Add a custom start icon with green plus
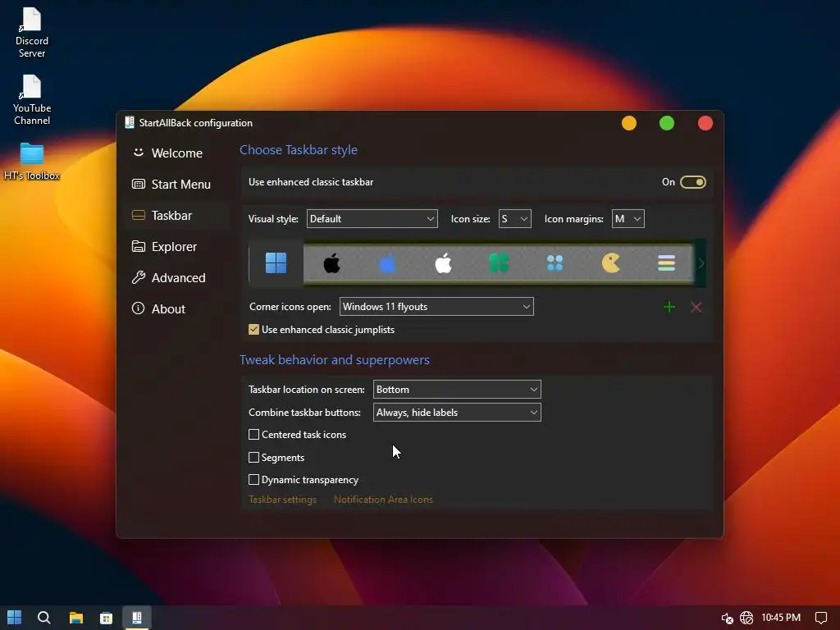 click(669, 307)
